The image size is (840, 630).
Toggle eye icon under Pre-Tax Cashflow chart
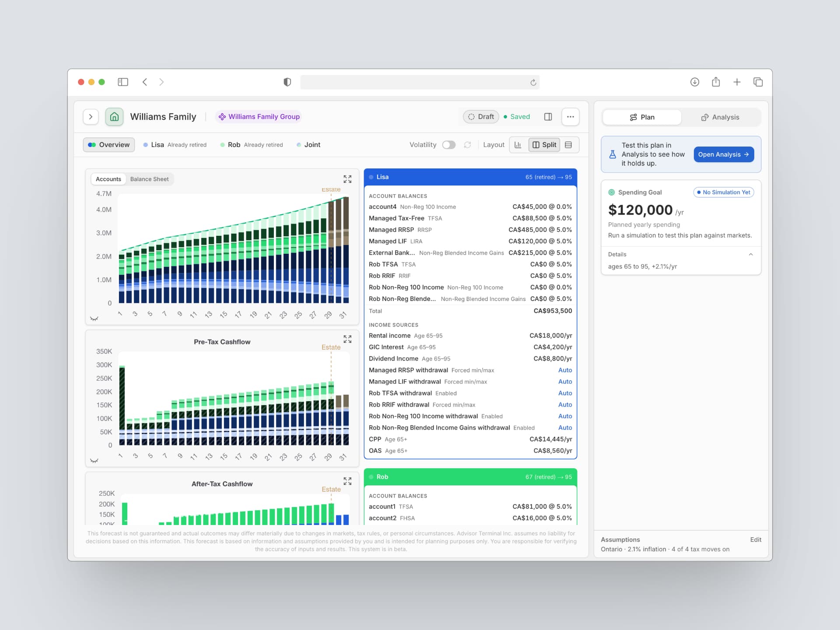94,461
